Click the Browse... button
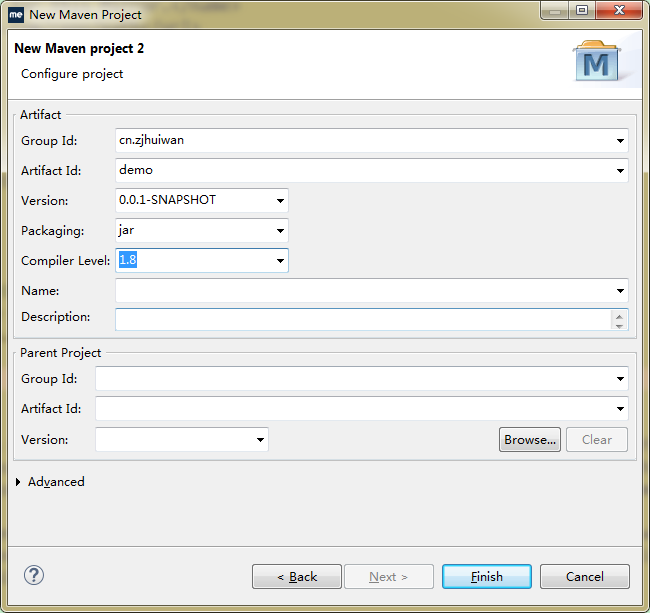Image resolution: width=650 pixels, height=613 pixels. [x=530, y=440]
